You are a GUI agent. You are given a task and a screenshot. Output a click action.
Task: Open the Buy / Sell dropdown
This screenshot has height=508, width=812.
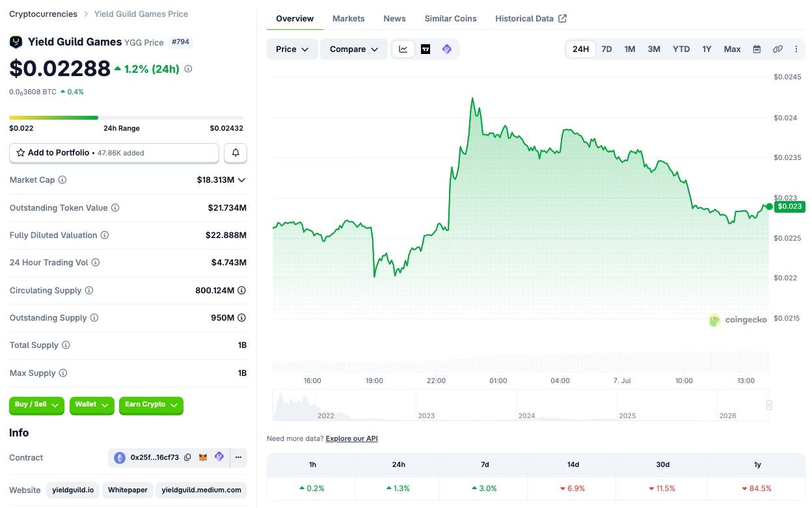tap(36, 405)
